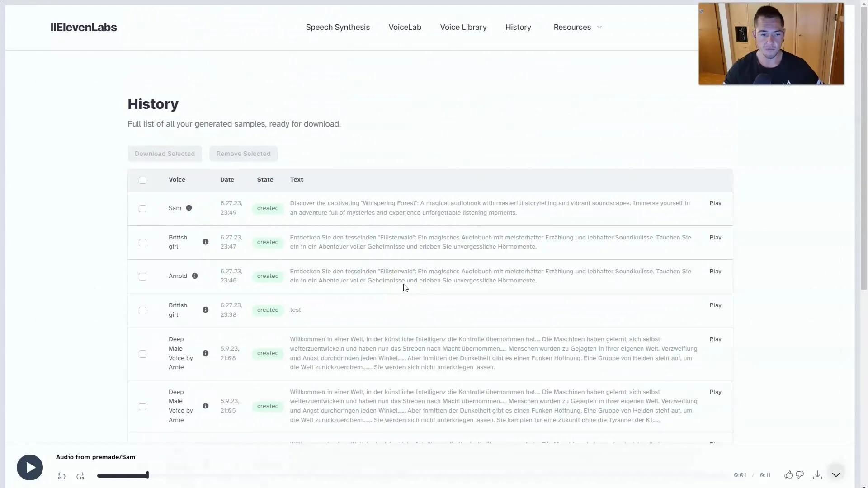Click the thumbs down icon for current audio
The height and width of the screenshot is (488, 868).
point(799,475)
